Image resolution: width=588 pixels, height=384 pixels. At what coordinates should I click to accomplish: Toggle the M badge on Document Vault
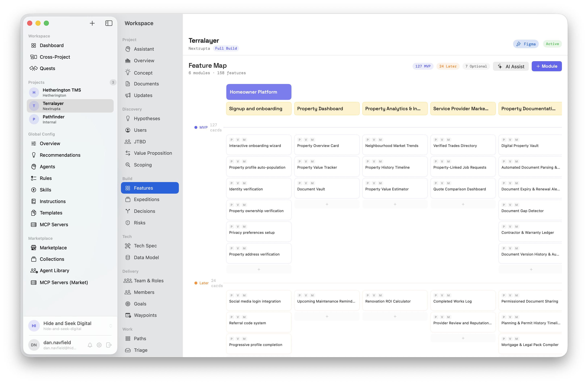[312, 183]
